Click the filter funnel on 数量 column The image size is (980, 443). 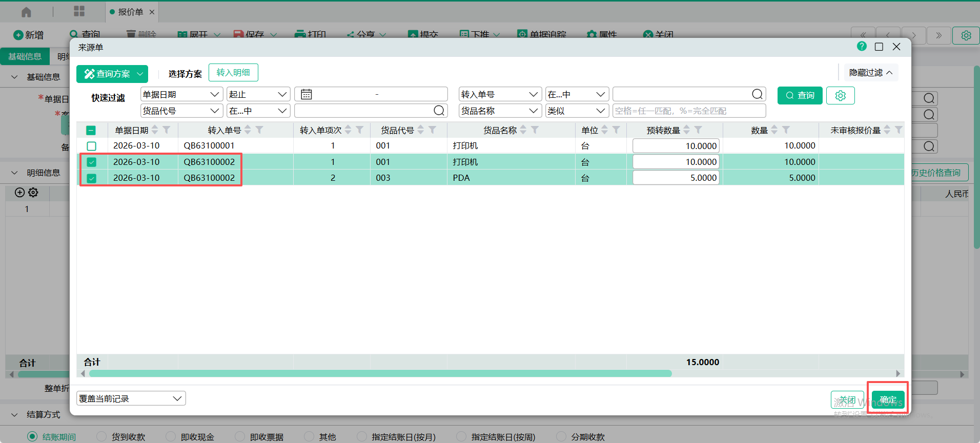pyautogui.click(x=786, y=130)
